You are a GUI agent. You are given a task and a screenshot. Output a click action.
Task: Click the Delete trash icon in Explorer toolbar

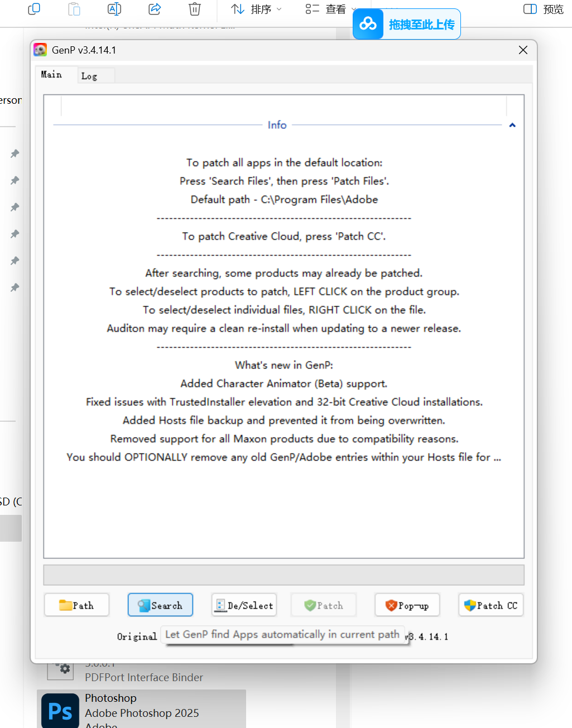[194, 9]
